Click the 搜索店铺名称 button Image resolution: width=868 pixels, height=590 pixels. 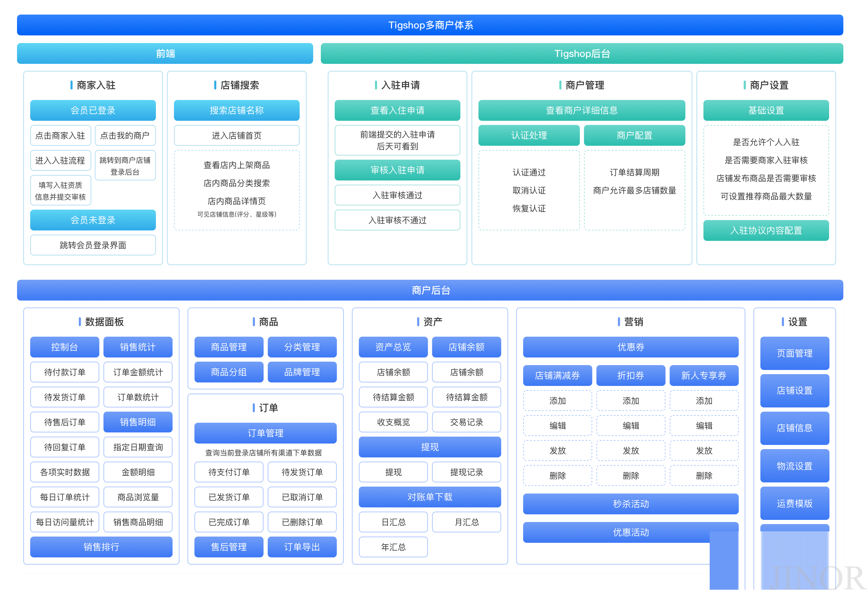(237, 110)
